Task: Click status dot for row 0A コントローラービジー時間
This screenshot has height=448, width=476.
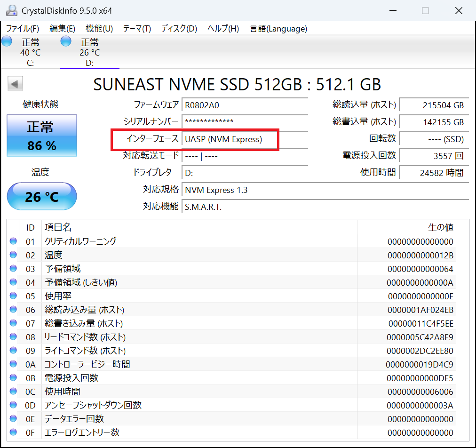Action: click(13, 364)
